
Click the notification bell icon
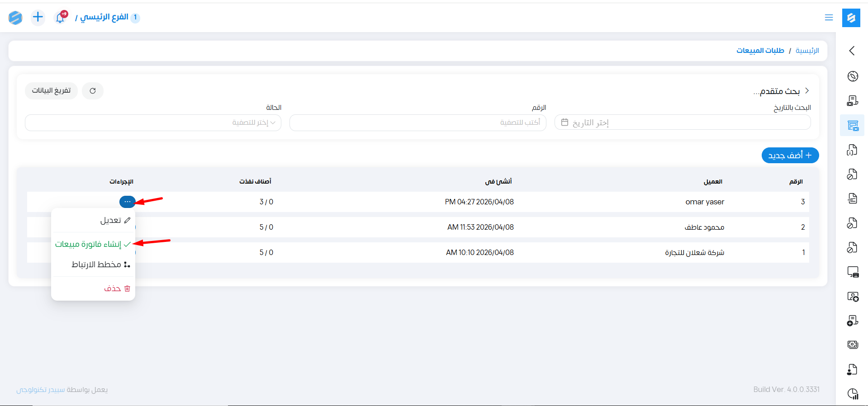click(60, 18)
